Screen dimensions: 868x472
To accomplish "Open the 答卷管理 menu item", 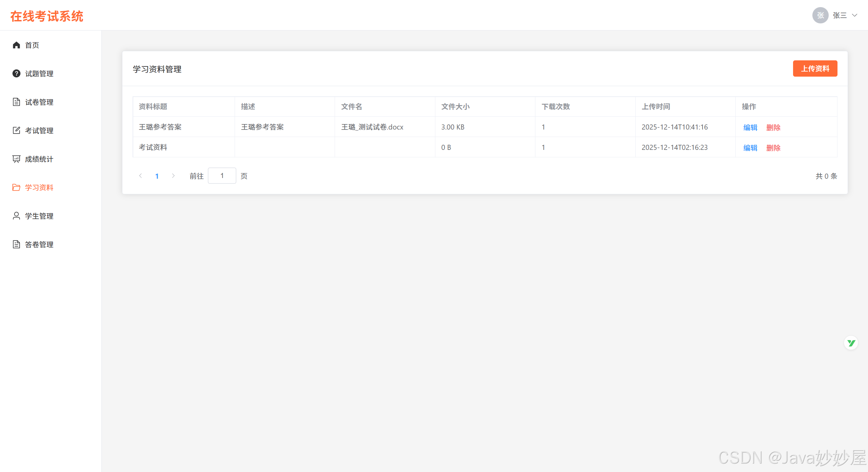I will click(39, 244).
